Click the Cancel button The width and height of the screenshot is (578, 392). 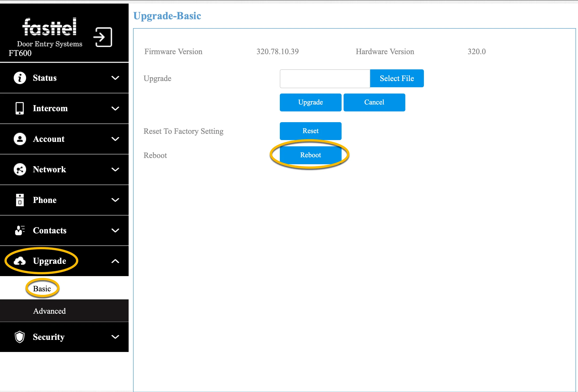click(374, 102)
